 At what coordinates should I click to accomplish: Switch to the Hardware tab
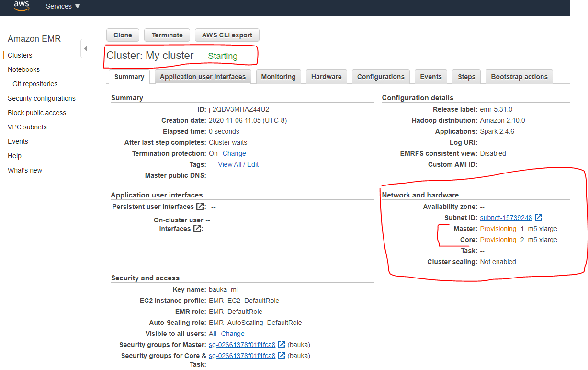point(326,77)
